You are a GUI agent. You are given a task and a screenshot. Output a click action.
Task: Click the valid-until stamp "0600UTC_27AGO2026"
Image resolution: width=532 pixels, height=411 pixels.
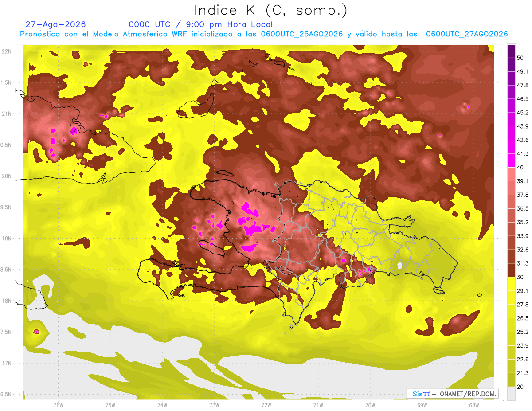tap(467, 34)
